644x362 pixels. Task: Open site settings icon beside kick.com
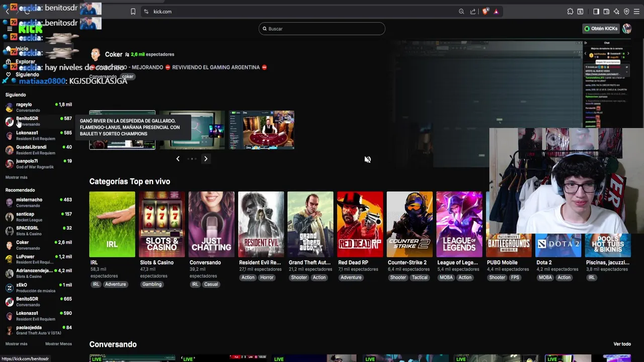click(146, 12)
